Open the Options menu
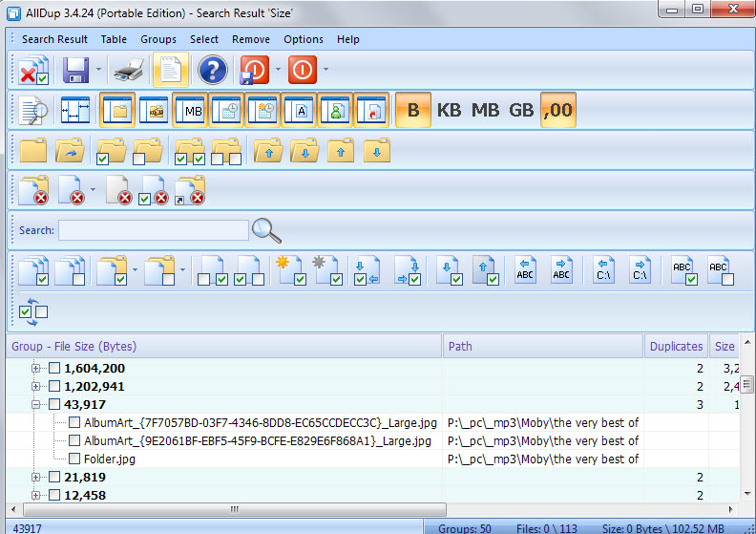This screenshot has width=756, height=534. pos(304,39)
